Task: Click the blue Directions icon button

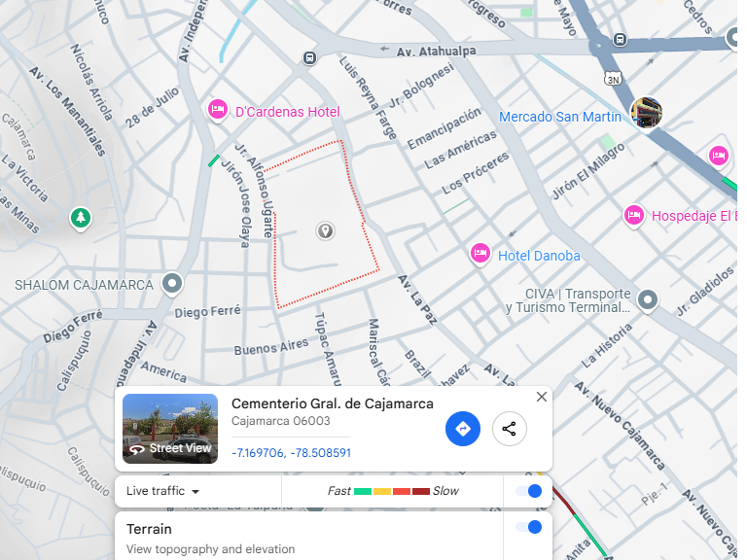Action: coord(463,429)
